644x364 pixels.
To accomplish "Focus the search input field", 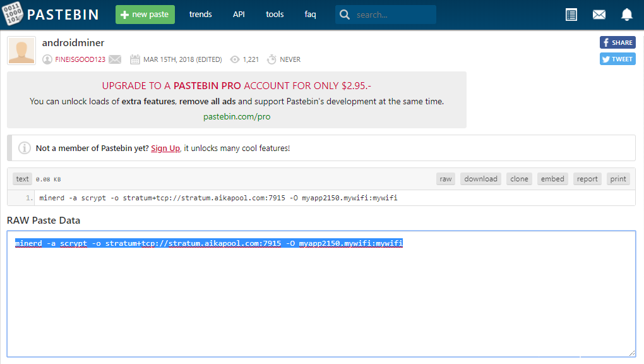I will [x=393, y=15].
